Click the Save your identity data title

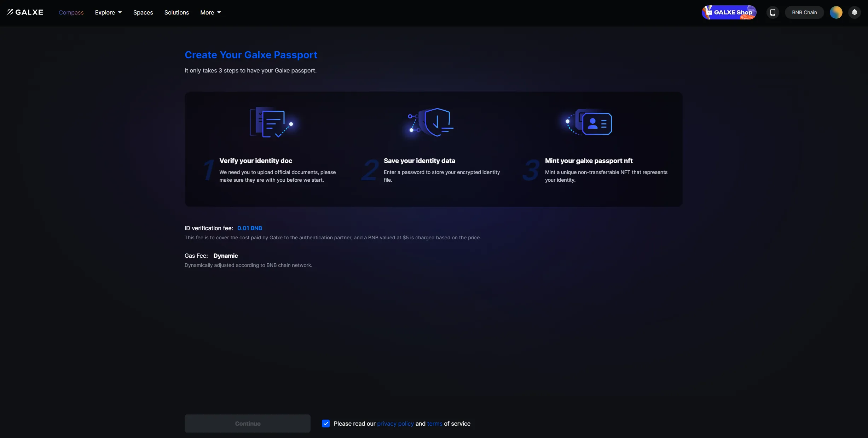(x=419, y=161)
